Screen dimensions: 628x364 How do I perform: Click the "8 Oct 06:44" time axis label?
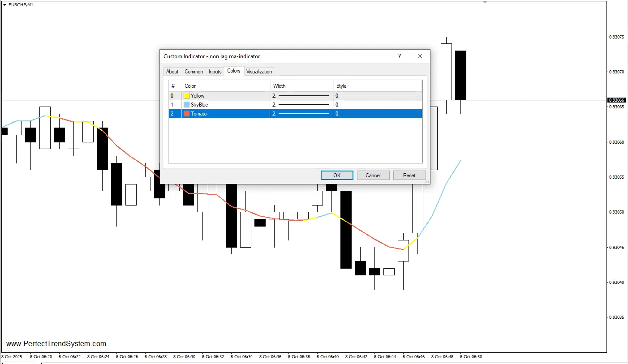point(385,357)
